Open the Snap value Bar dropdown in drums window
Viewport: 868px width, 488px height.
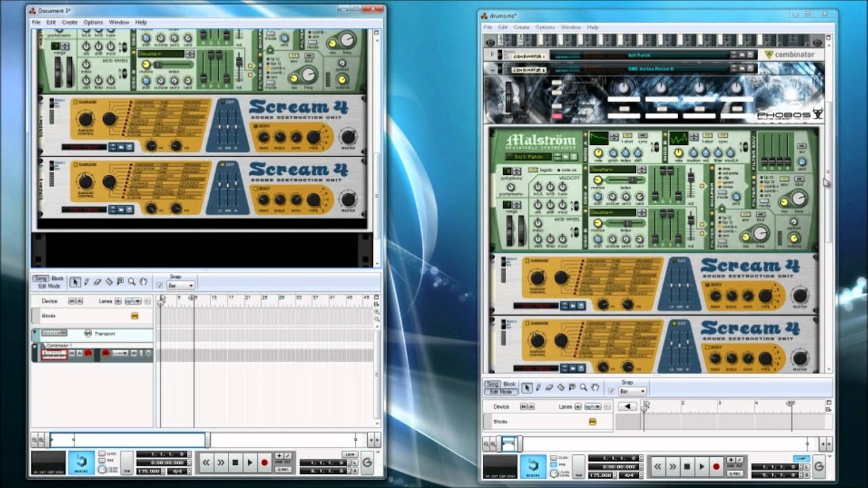(632, 391)
